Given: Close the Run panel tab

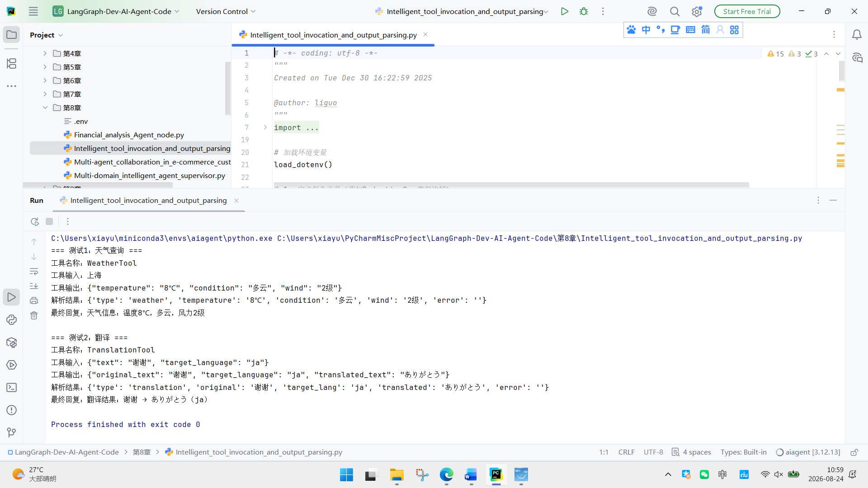Looking at the screenshot, I should tap(236, 201).
